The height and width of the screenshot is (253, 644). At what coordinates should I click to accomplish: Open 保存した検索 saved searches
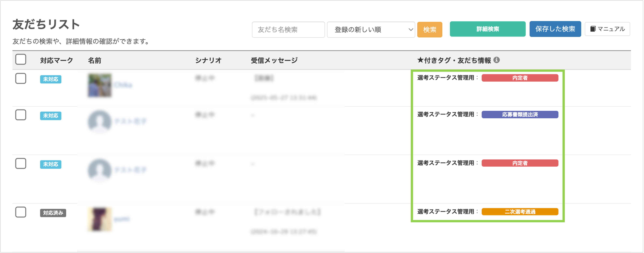pyautogui.click(x=555, y=29)
